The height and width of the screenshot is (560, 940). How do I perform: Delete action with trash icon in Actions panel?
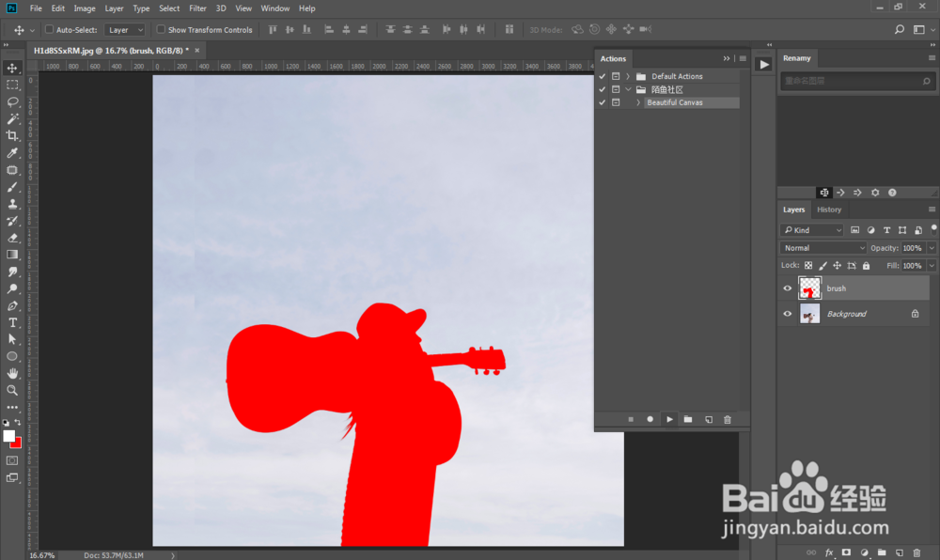coord(728,419)
